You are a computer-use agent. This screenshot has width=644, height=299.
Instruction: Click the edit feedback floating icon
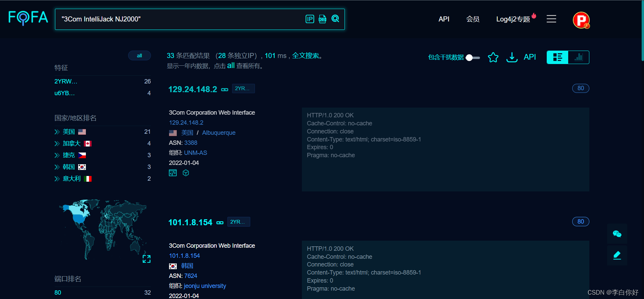pos(617,255)
